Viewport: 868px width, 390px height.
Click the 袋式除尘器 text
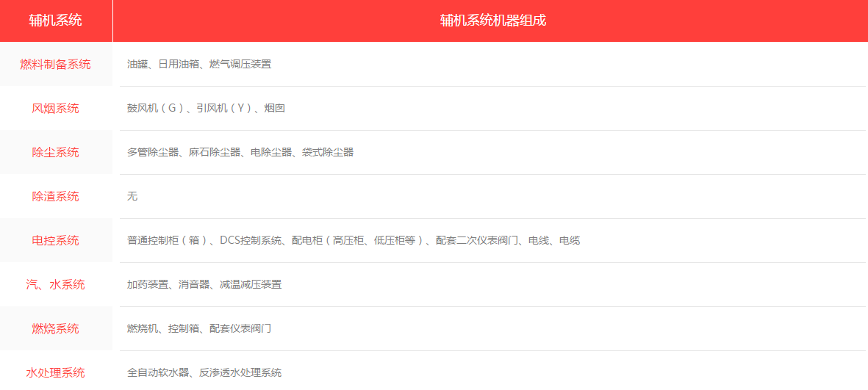tap(328, 152)
